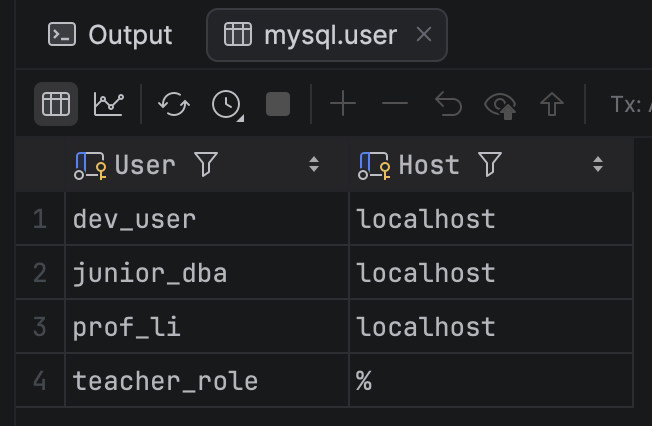Add a new row with plus icon
Image resolution: width=652 pixels, height=426 pixels.
[x=343, y=104]
